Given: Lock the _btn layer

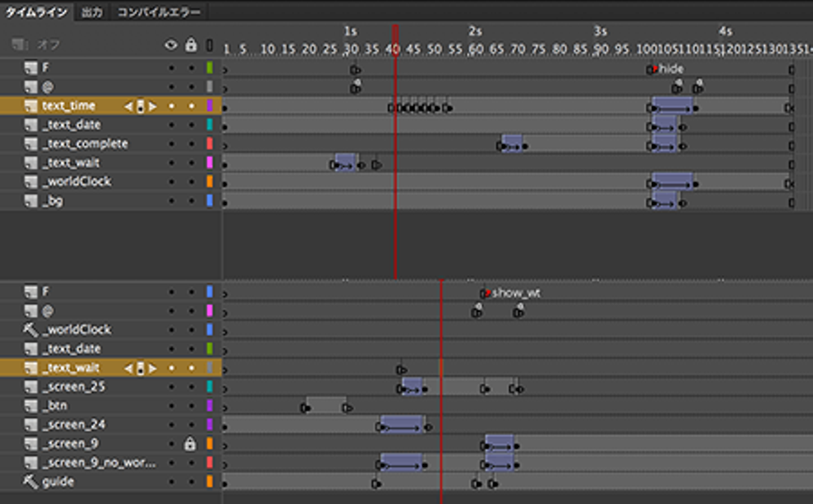Looking at the screenshot, I should click(x=191, y=406).
